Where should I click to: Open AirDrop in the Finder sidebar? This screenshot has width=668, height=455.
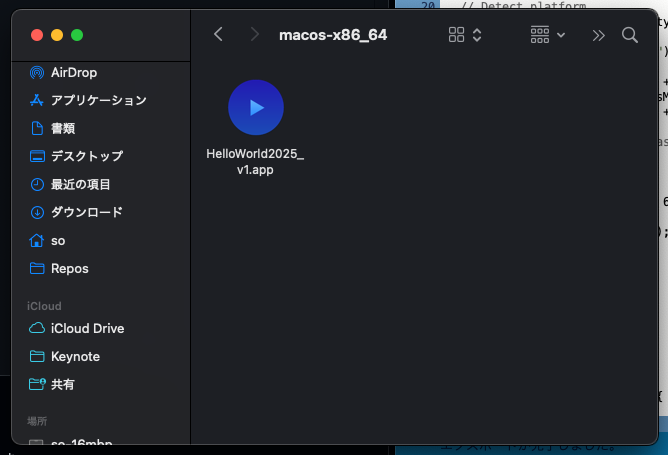101,72
